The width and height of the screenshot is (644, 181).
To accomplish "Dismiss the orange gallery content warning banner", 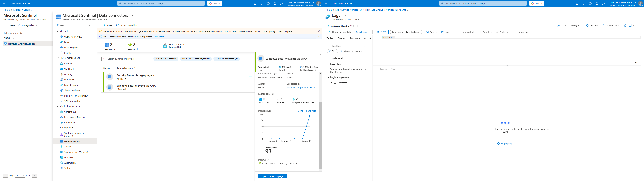I will click(319, 31).
